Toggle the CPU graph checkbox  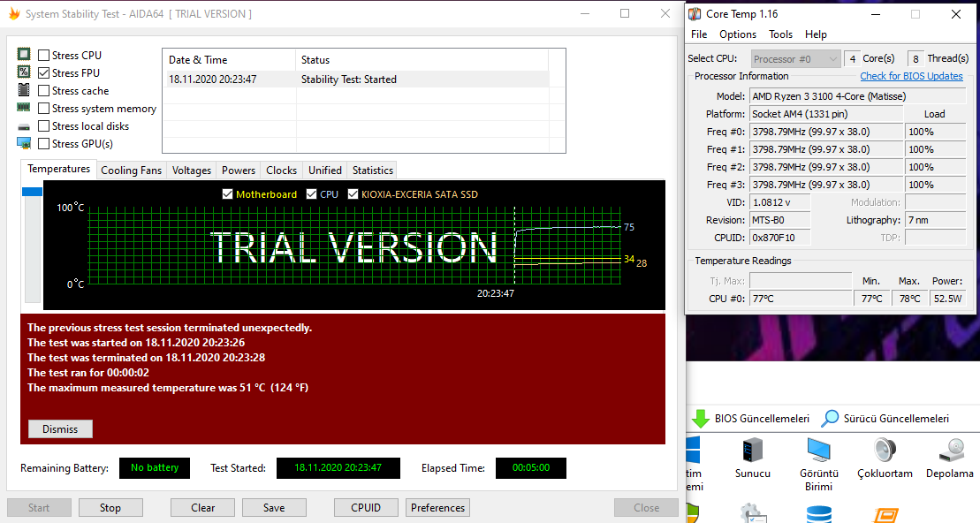311,193
